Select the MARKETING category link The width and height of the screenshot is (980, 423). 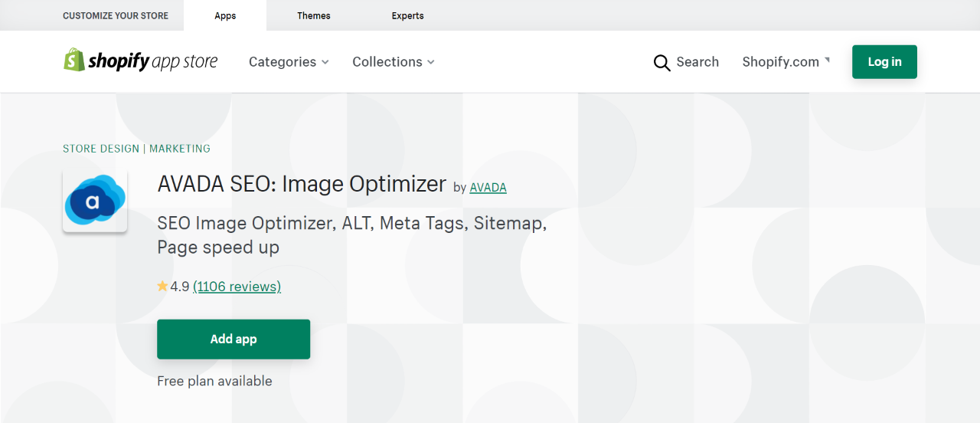(x=180, y=149)
